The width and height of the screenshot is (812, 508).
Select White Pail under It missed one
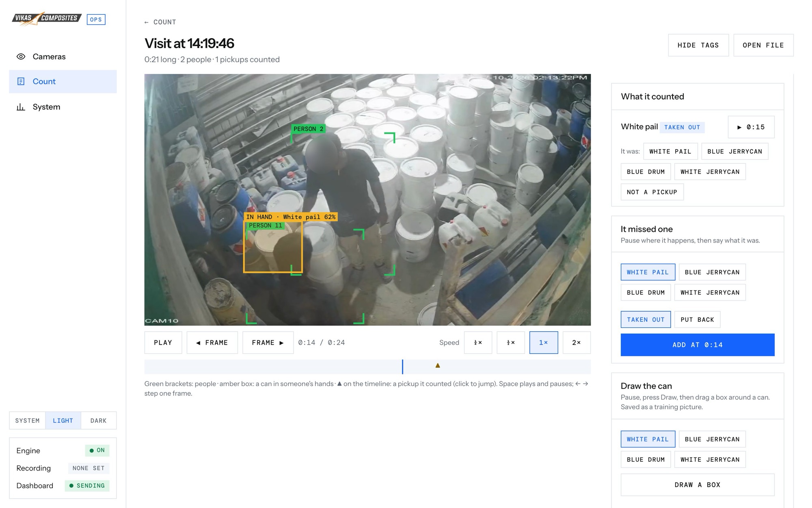[648, 272]
